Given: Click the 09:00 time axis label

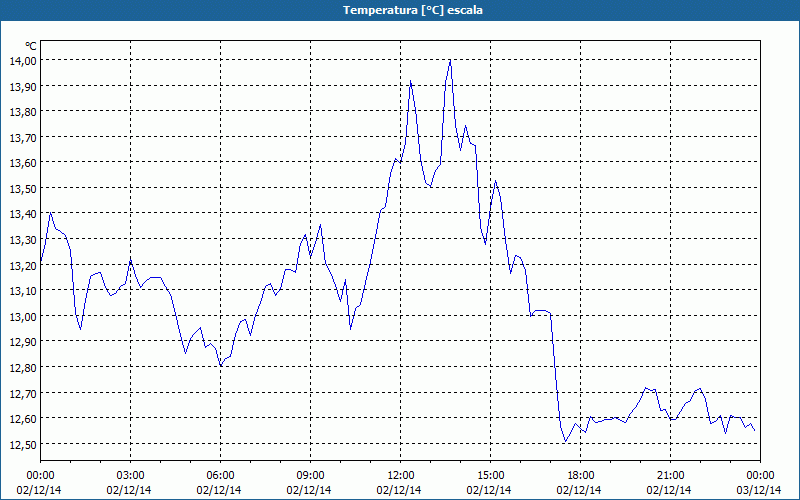Looking at the screenshot, I should (310, 476).
